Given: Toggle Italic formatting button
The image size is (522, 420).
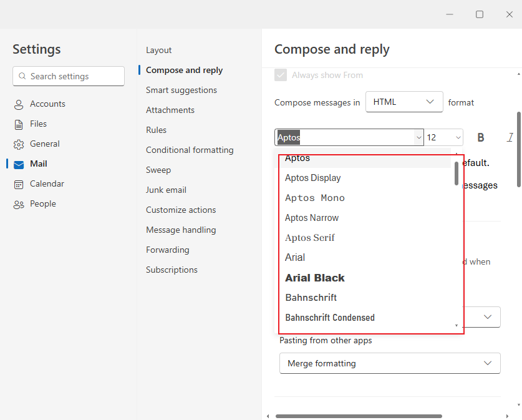Looking at the screenshot, I should (510, 137).
